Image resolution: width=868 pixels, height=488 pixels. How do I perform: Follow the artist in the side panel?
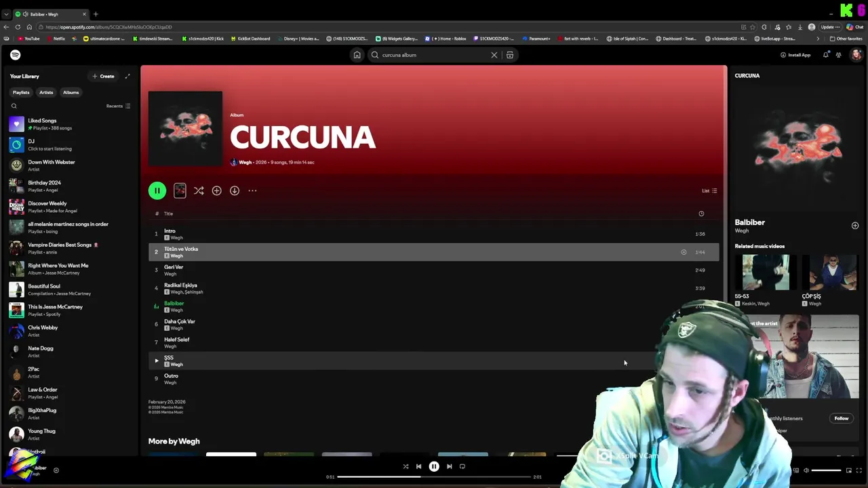pos(841,418)
